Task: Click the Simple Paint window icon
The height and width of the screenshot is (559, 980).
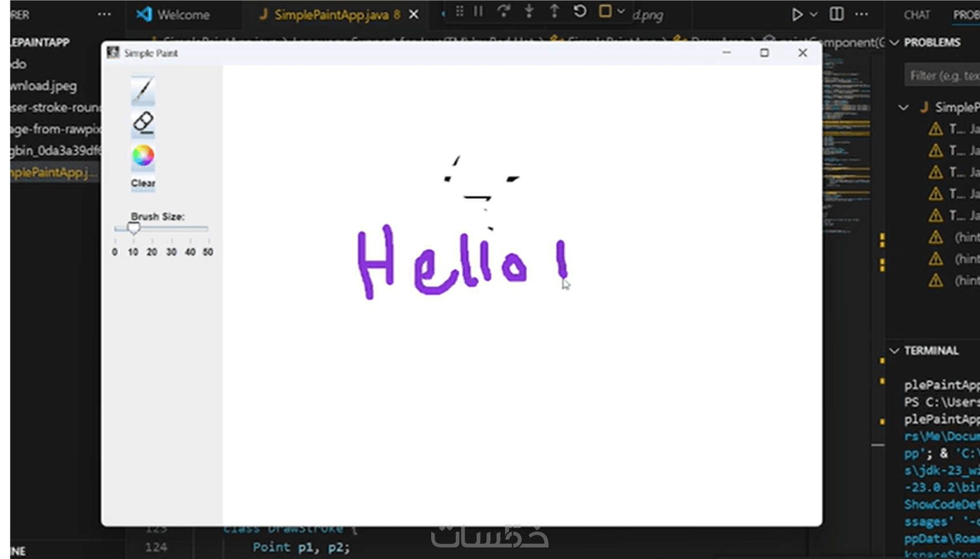Action: coord(113,52)
